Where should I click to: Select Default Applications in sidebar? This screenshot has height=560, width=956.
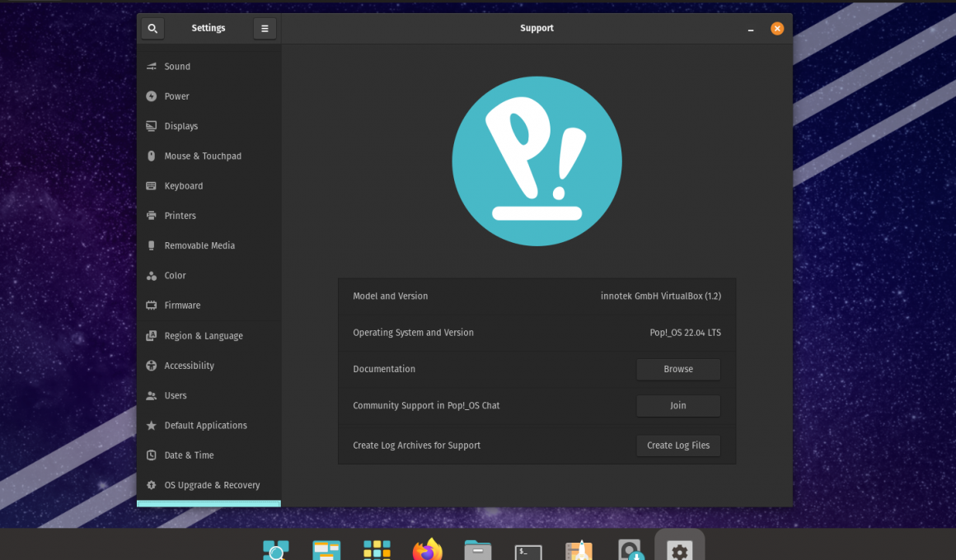tap(205, 426)
